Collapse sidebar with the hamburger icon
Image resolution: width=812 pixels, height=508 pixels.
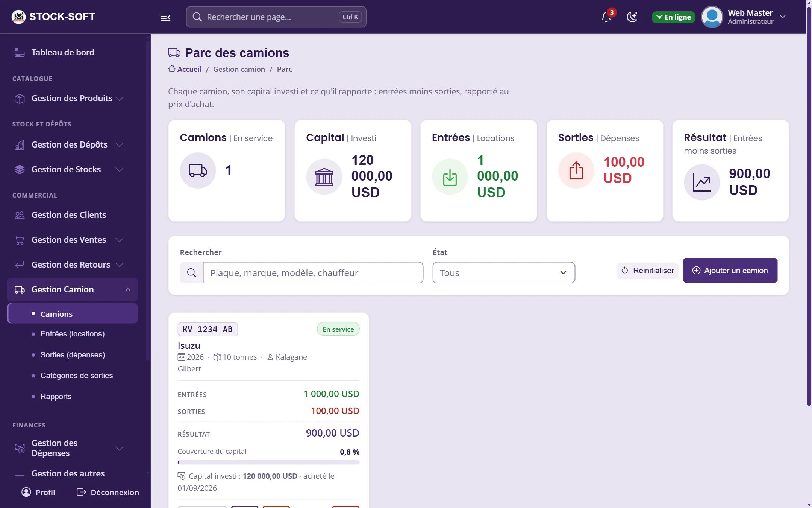tap(166, 17)
